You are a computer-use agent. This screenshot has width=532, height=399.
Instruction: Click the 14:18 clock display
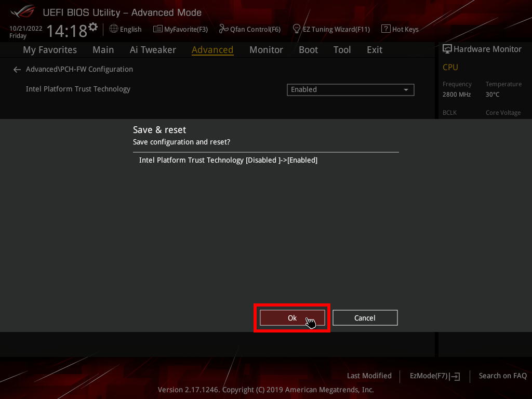click(x=67, y=31)
